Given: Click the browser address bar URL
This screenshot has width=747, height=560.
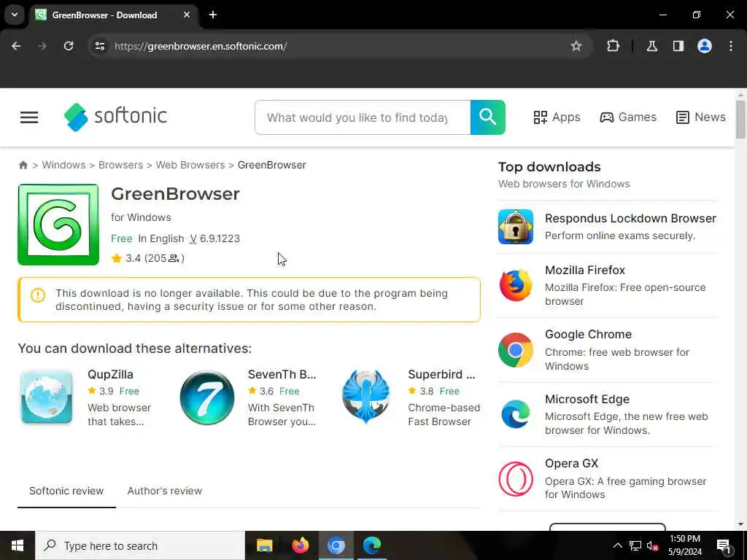Looking at the screenshot, I should [x=201, y=46].
